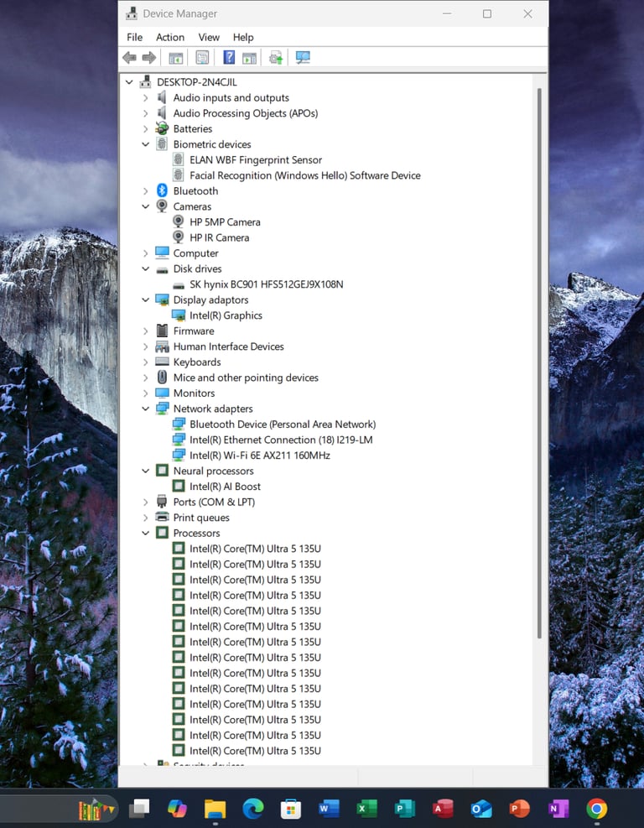Click the Intel(R) AI Boost chip icon
Image resolution: width=644 pixels, height=828 pixels.
tap(179, 487)
